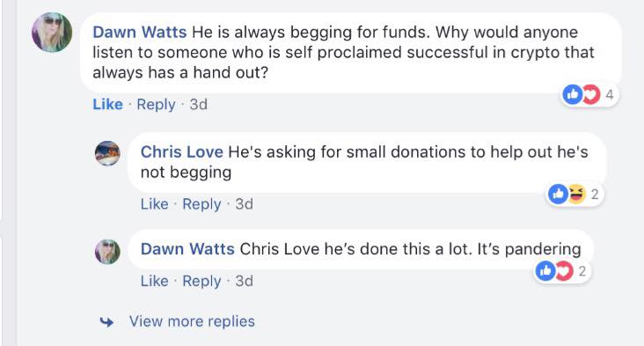
Task: Like Dawn Watts' first comment about begging
Action: (x=107, y=105)
